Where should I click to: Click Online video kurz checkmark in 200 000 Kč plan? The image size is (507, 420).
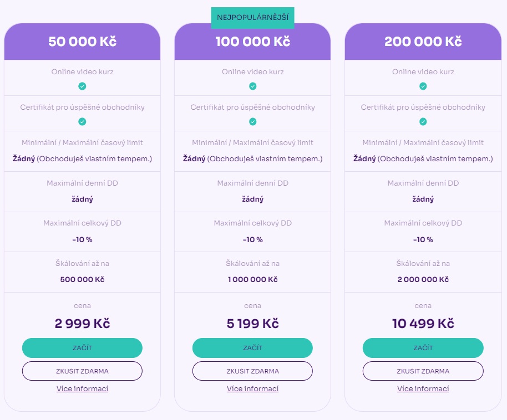point(423,86)
